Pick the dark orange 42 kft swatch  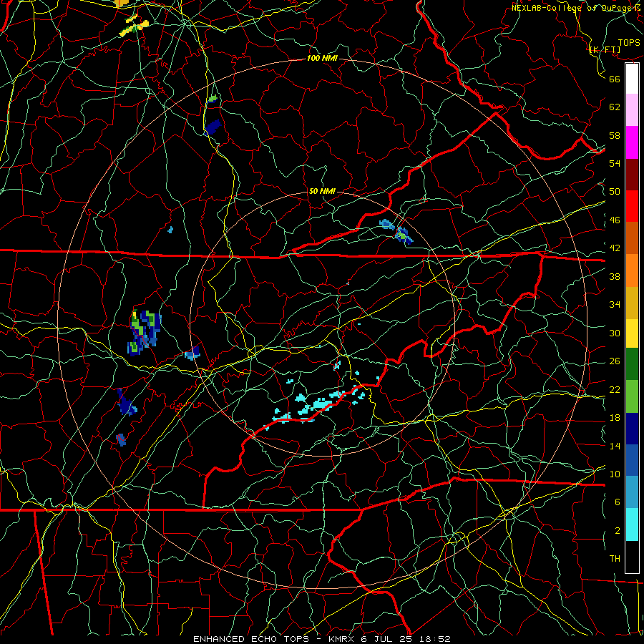tap(632, 238)
